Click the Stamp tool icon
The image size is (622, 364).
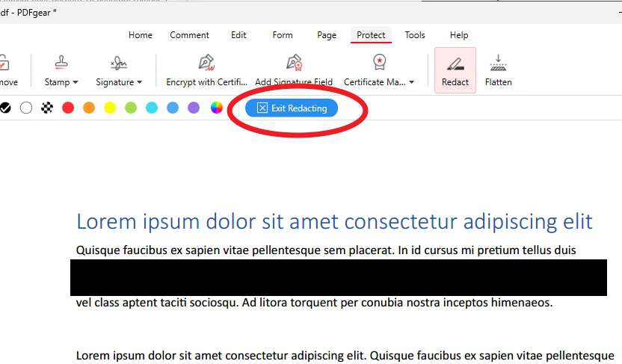(61, 63)
